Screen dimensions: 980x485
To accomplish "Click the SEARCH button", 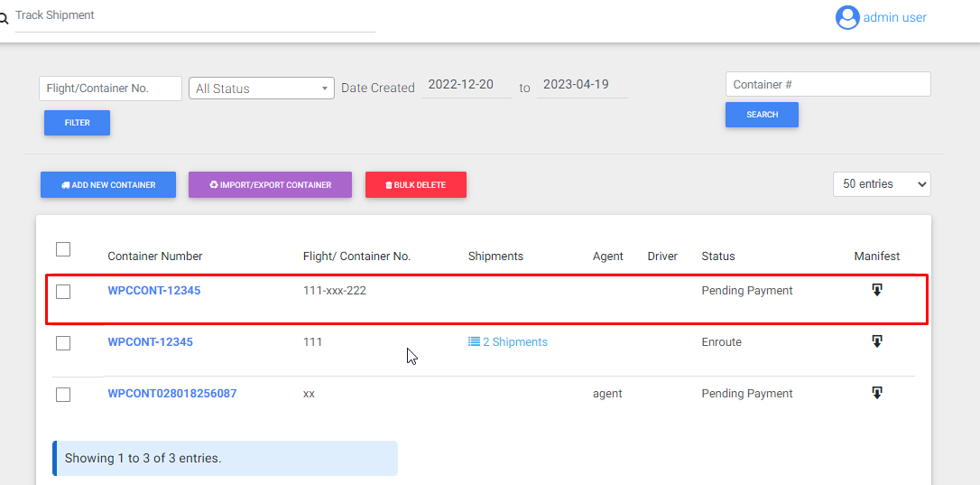I will click(762, 115).
